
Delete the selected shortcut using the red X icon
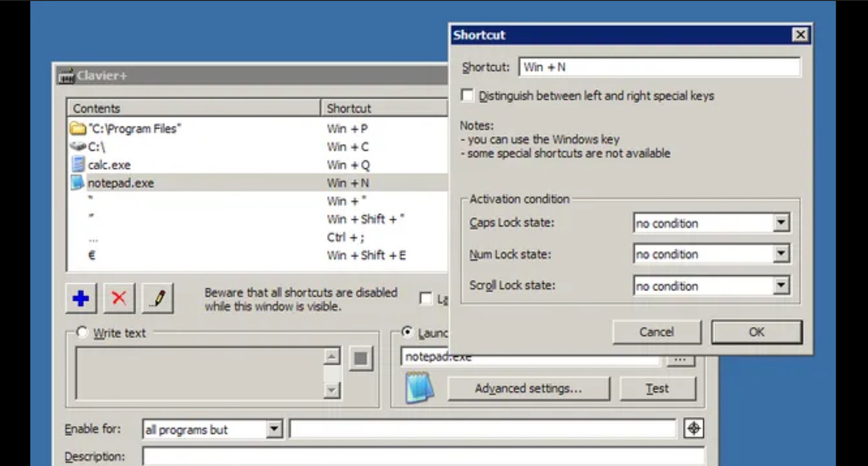119,297
